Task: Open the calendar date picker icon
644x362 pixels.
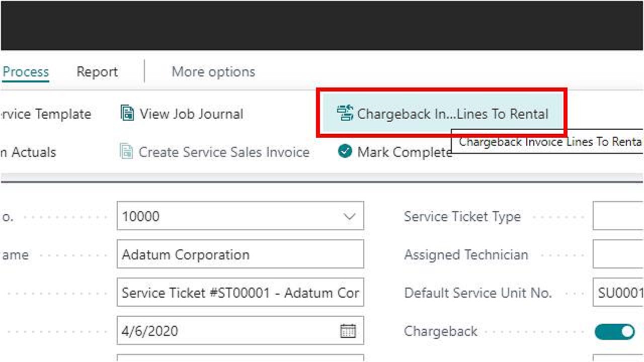Action: pyautogui.click(x=348, y=331)
